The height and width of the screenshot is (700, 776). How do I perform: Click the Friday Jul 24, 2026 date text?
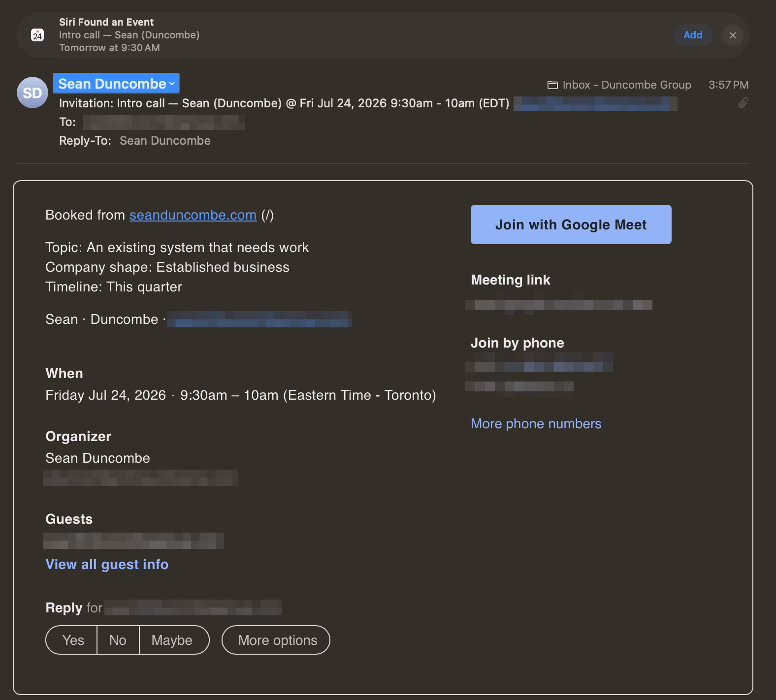(x=105, y=395)
